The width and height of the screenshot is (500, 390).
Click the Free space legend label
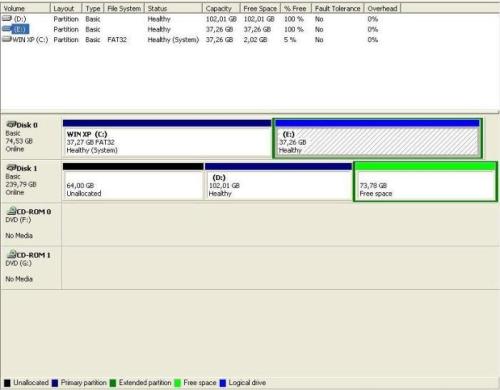tap(200, 383)
